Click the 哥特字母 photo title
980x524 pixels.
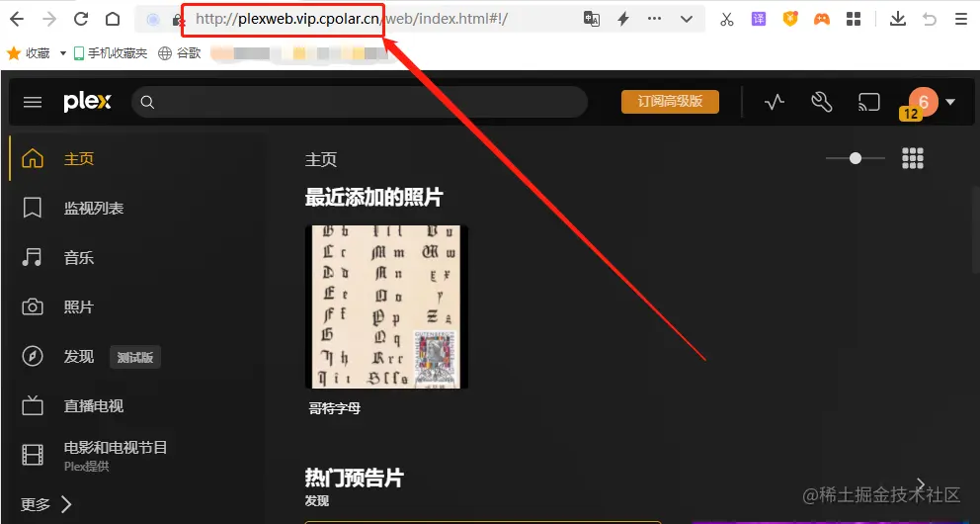tap(334, 408)
